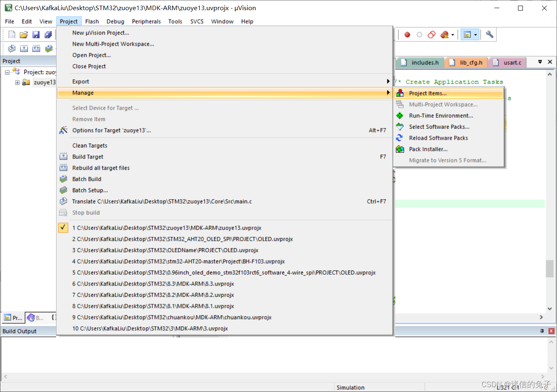
Task: Click the Rebuild all target files icon
Action: point(63,168)
